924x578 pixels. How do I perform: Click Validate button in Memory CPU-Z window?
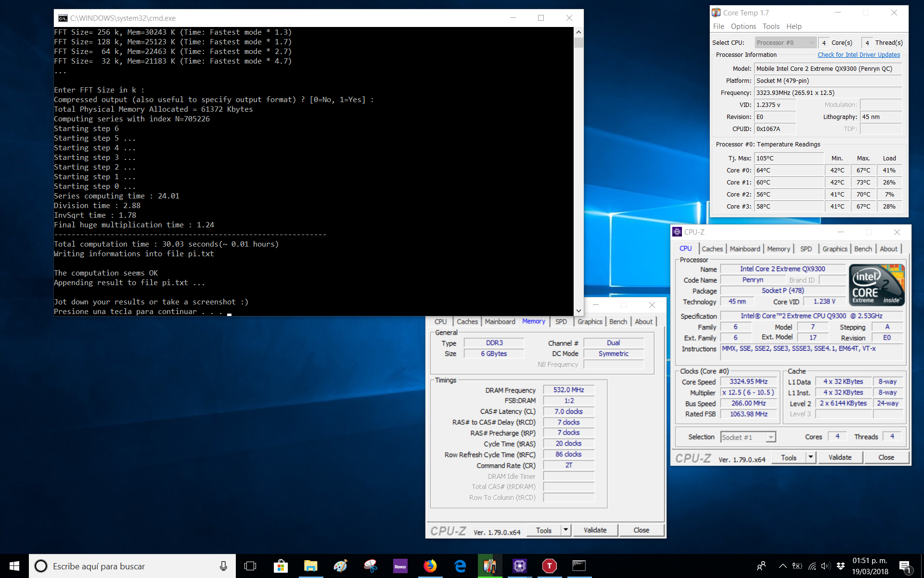pos(595,530)
